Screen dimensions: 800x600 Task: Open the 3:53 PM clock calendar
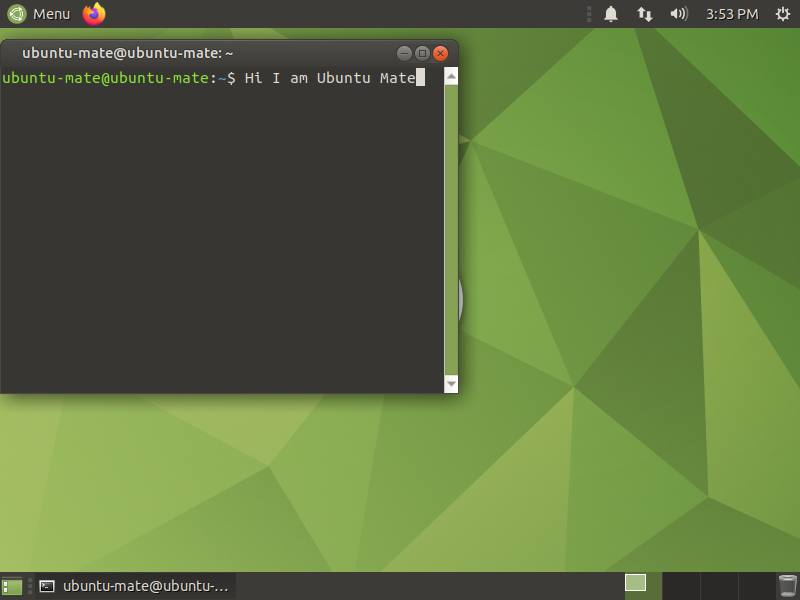click(x=732, y=14)
